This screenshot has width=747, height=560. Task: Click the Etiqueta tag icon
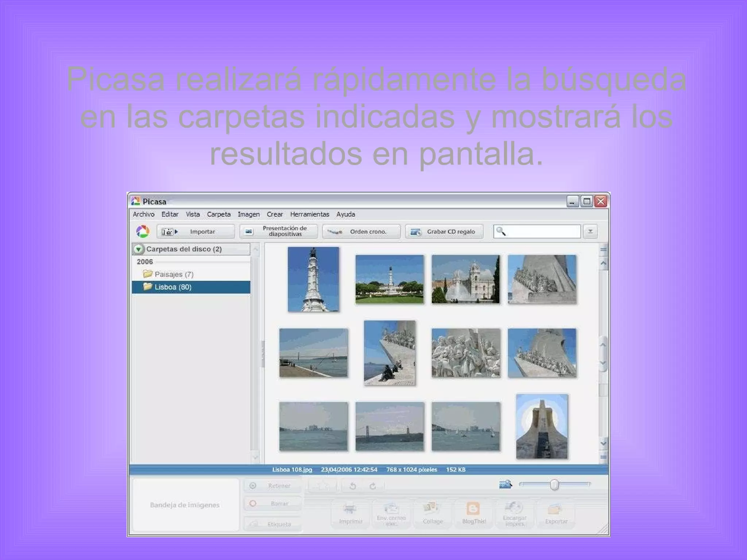pos(253,524)
